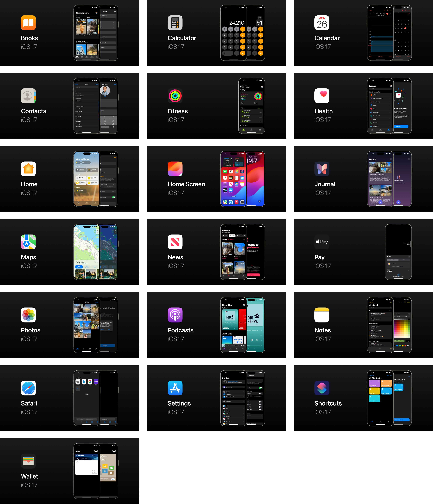
Task: Open the You Might Like chevron in Podcasts
Action: (232, 333)
